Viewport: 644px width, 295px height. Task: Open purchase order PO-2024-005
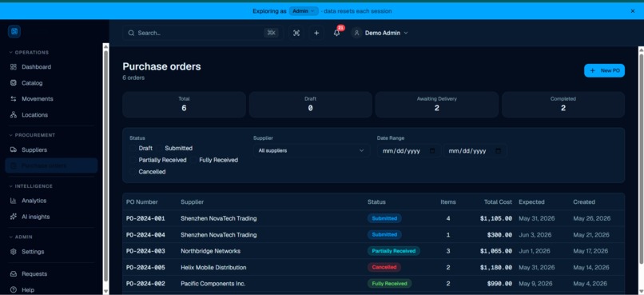[145, 268]
